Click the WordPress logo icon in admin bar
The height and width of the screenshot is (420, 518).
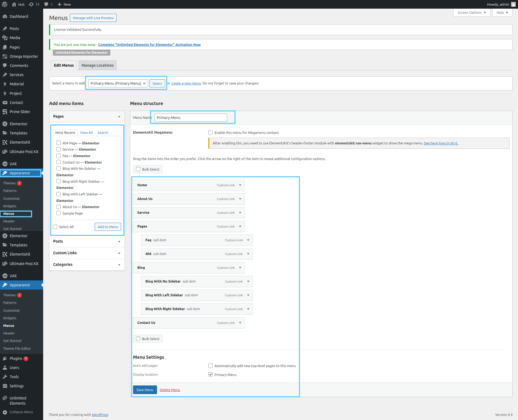[x=5, y=4]
